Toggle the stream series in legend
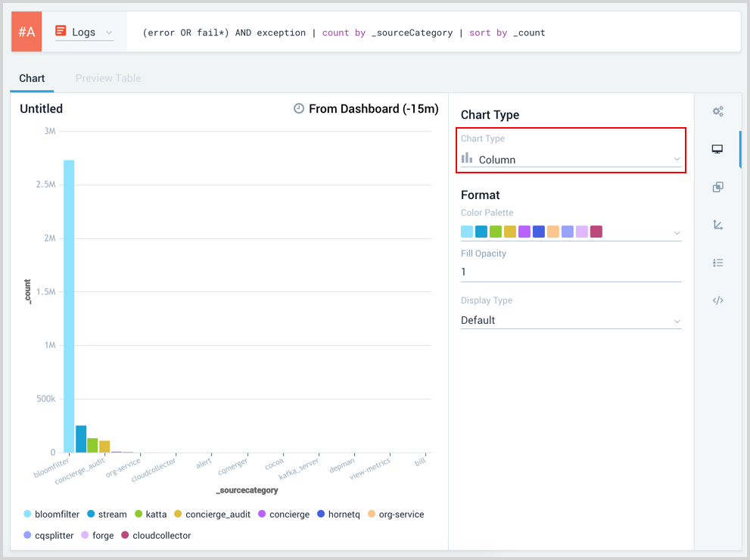 tap(106, 515)
